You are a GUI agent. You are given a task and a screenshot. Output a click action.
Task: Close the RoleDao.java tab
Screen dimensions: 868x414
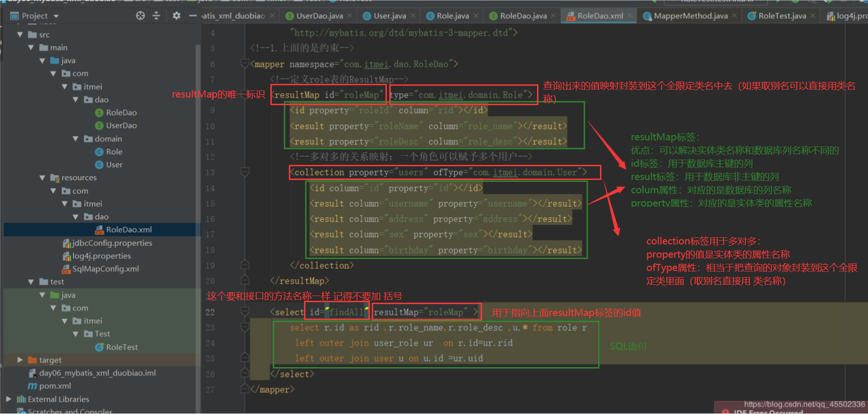(553, 16)
